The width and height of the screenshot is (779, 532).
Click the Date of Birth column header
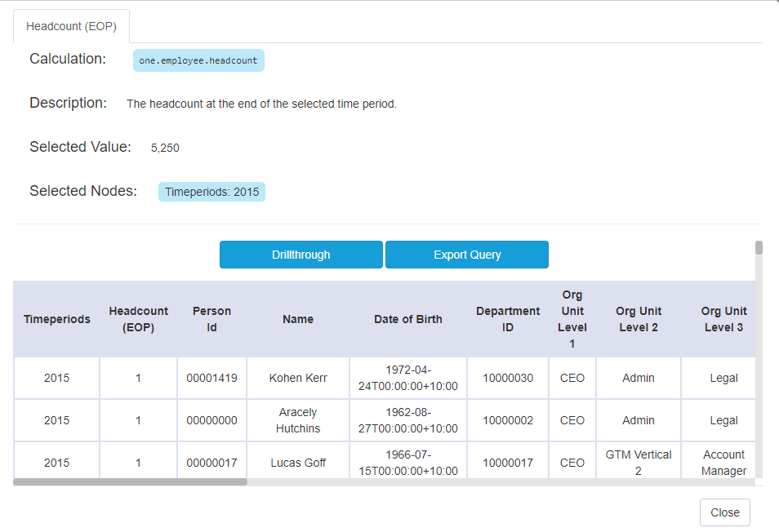tap(408, 319)
